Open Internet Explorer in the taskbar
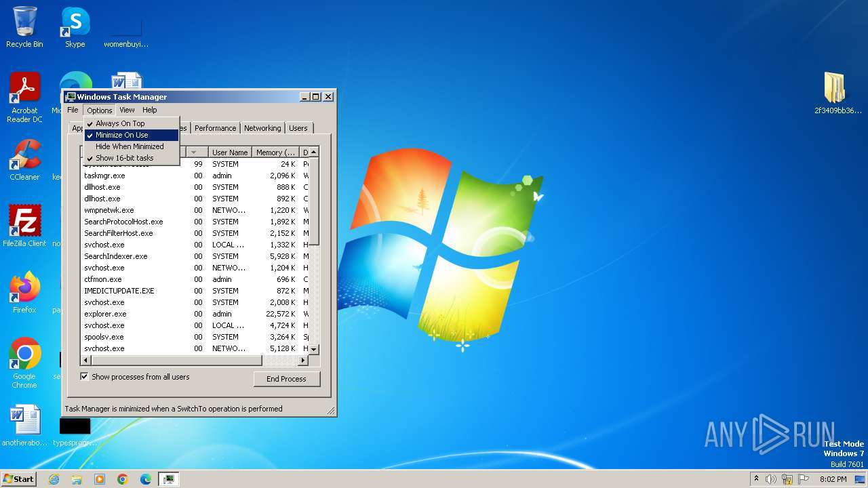The image size is (868, 488). click(x=54, y=479)
